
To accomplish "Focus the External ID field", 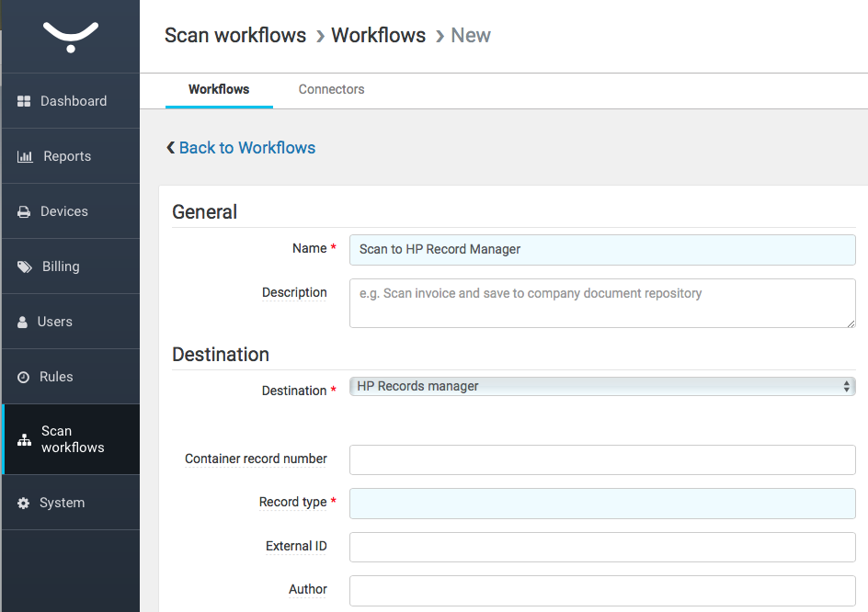I will point(602,547).
